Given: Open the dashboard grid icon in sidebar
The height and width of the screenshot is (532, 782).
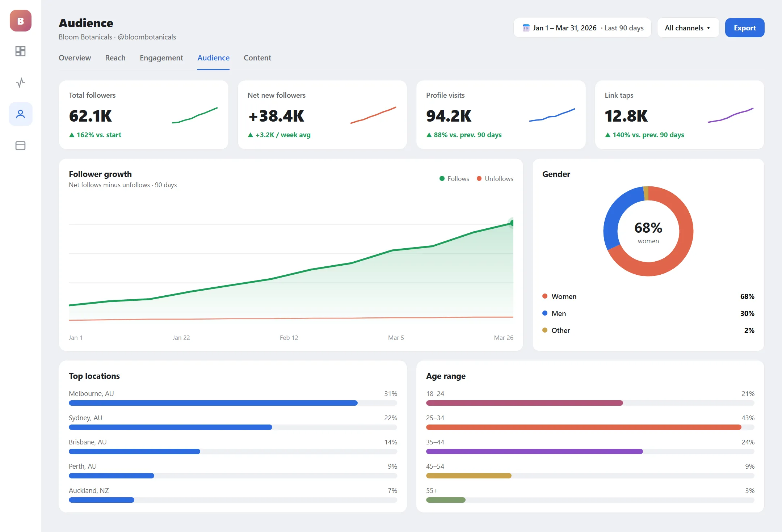Looking at the screenshot, I should (21, 51).
